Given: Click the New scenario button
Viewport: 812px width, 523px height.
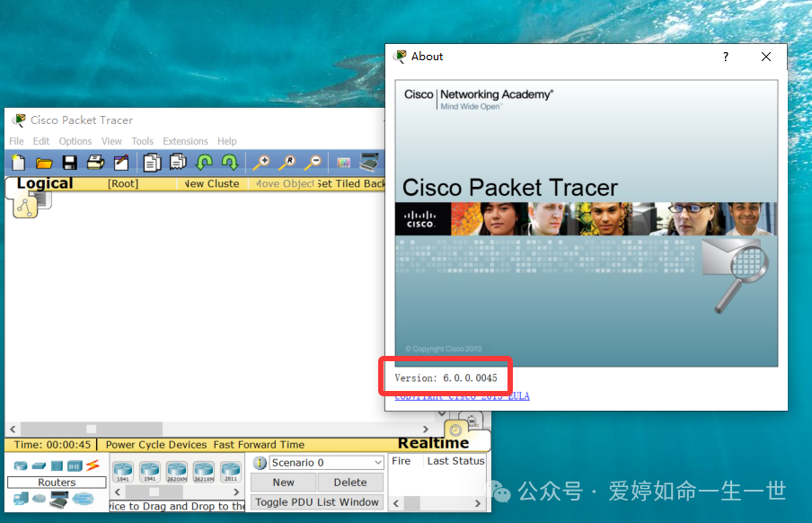Looking at the screenshot, I should click(x=283, y=483).
